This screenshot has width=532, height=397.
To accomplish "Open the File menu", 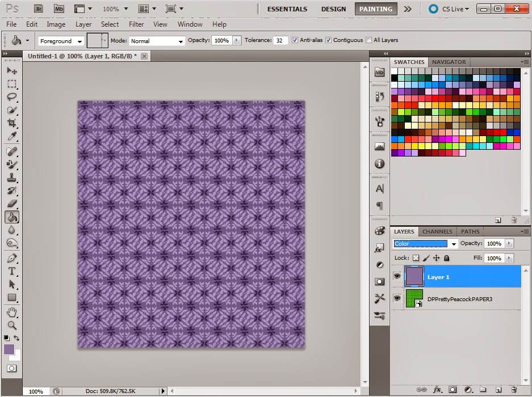I will [x=11, y=24].
